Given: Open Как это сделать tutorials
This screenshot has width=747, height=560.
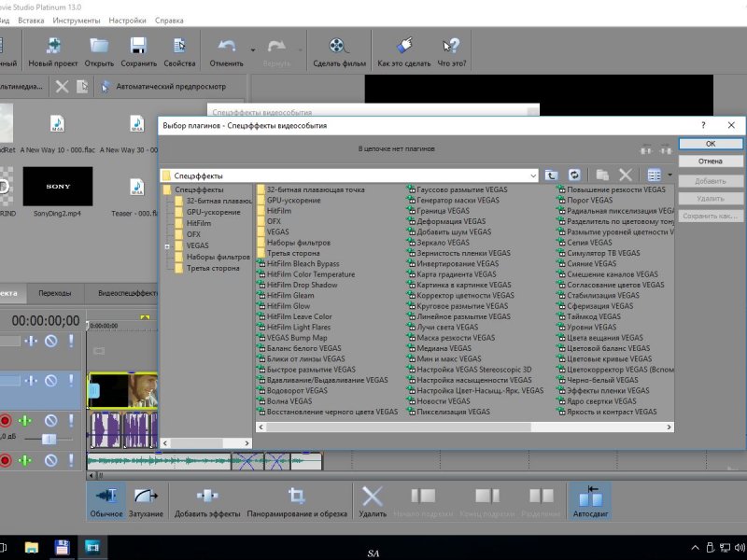Looking at the screenshot, I should point(404,52).
